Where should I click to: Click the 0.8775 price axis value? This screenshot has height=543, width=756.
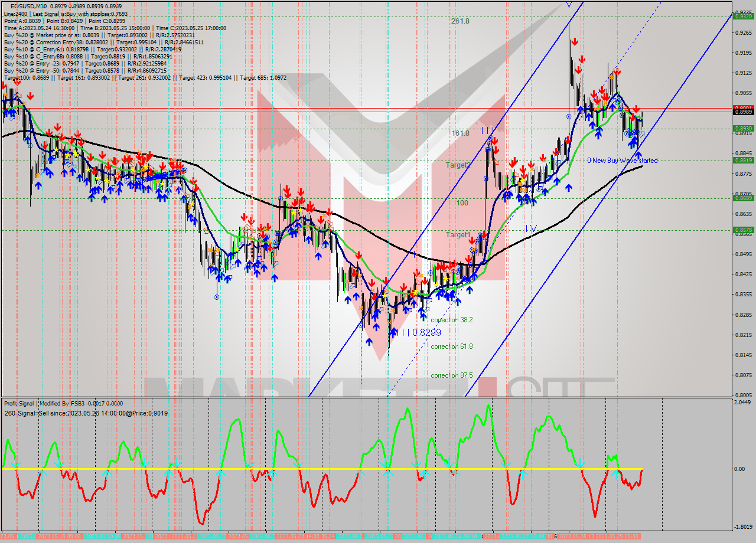pos(743,174)
